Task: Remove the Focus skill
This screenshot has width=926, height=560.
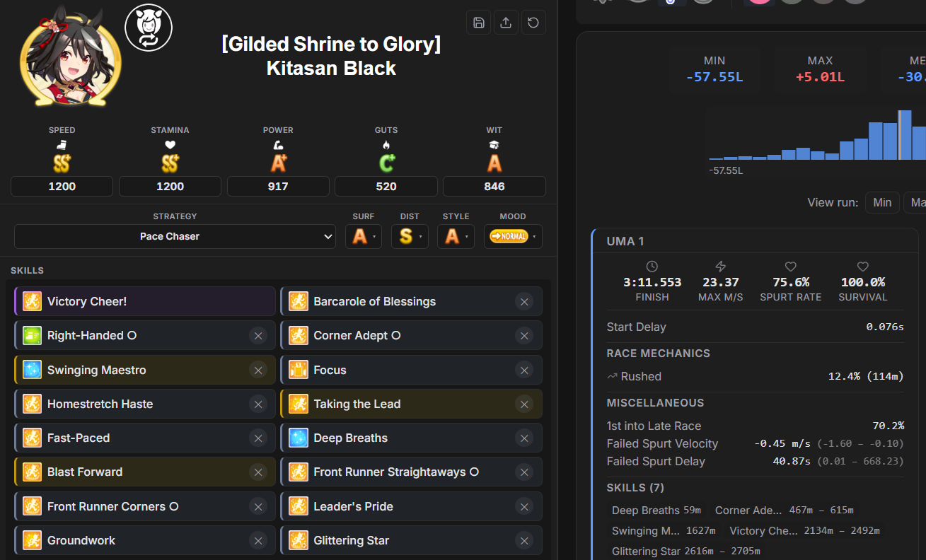Action: click(x=524, y=370)
